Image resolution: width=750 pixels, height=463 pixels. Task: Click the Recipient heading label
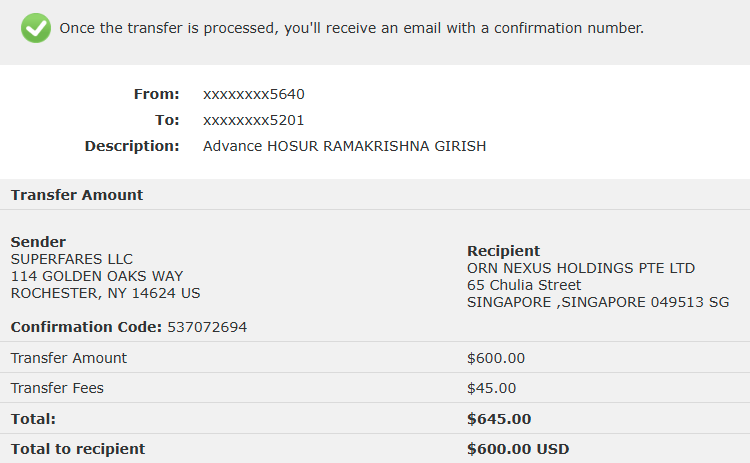[x=503, y=251]
